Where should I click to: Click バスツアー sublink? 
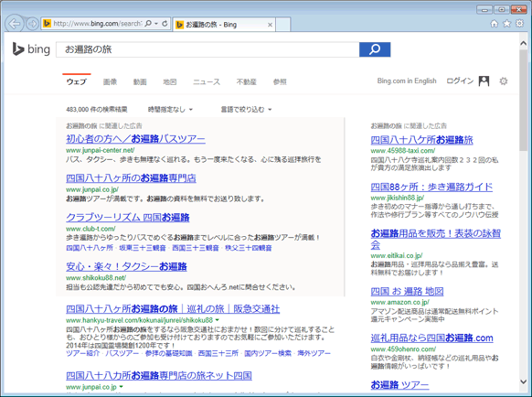(122, 353)
